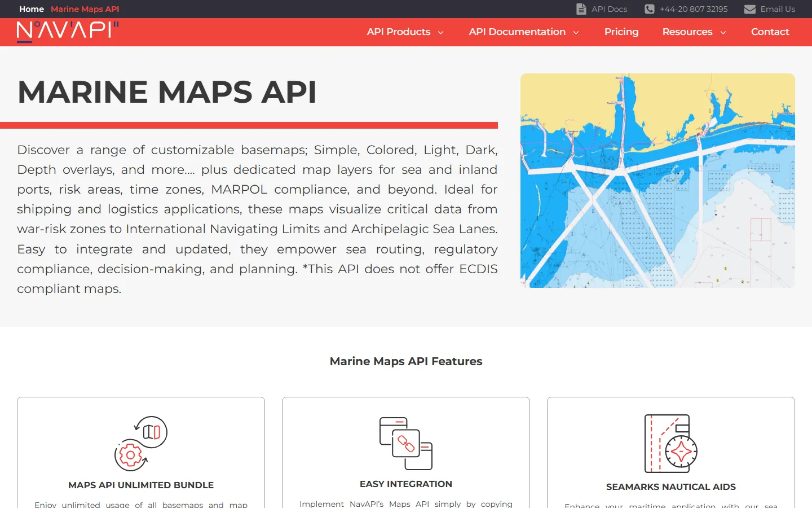
Task: Click the NavAPI logo
Action: [x=68, y=32]
